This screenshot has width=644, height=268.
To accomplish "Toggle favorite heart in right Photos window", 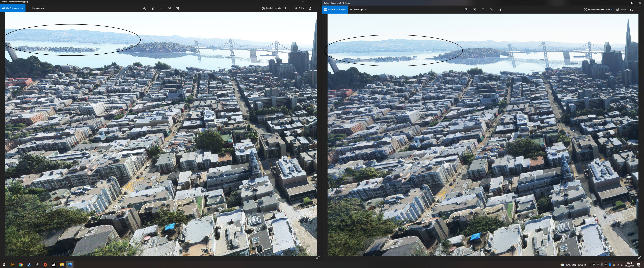I will point(483,10).
